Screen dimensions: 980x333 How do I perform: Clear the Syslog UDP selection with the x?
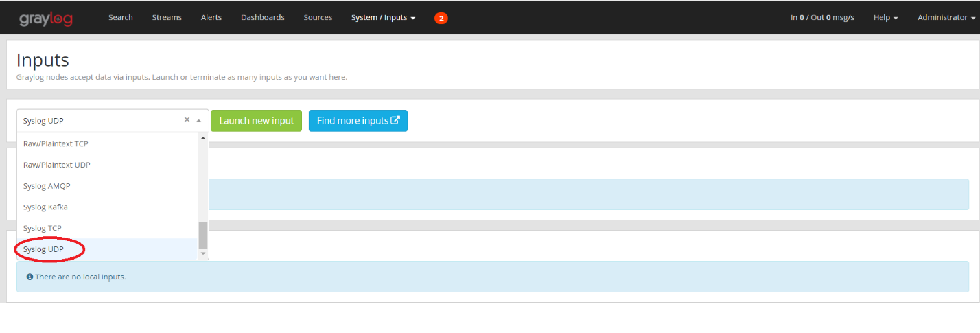click(x=187, y=119)
